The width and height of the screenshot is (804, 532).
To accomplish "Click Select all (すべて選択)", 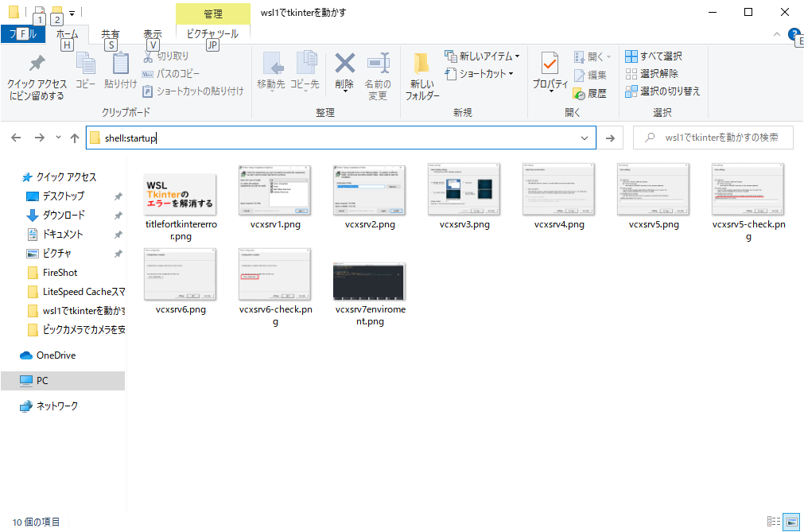I will pyautogui.click(x=654, y=56).
